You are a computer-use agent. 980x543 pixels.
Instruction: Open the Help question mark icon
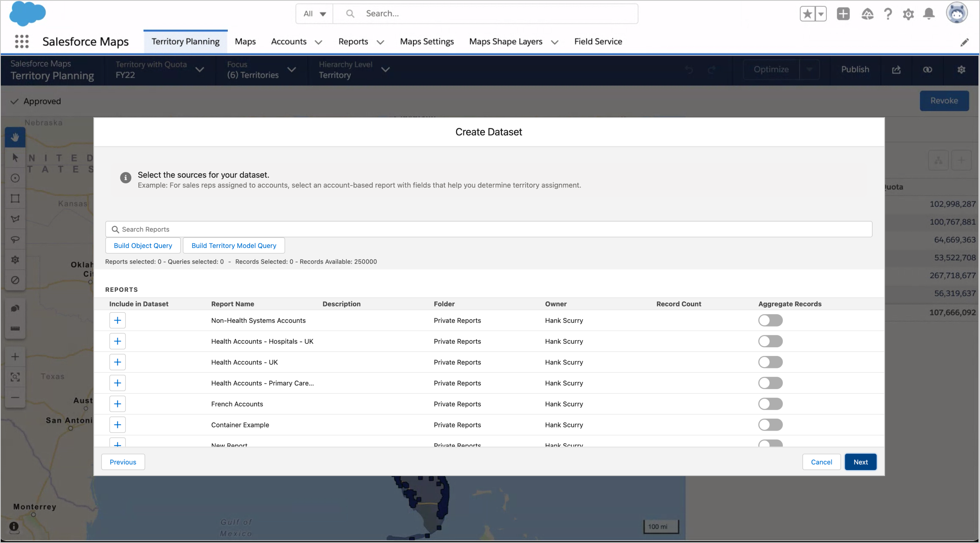click(x=888, y=14)
